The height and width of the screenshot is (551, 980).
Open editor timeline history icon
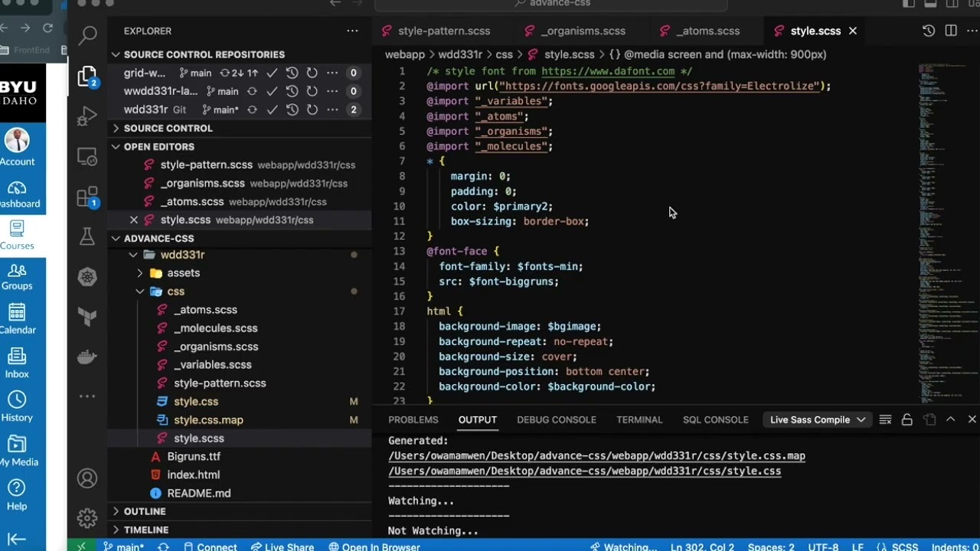tap(929, 31)
